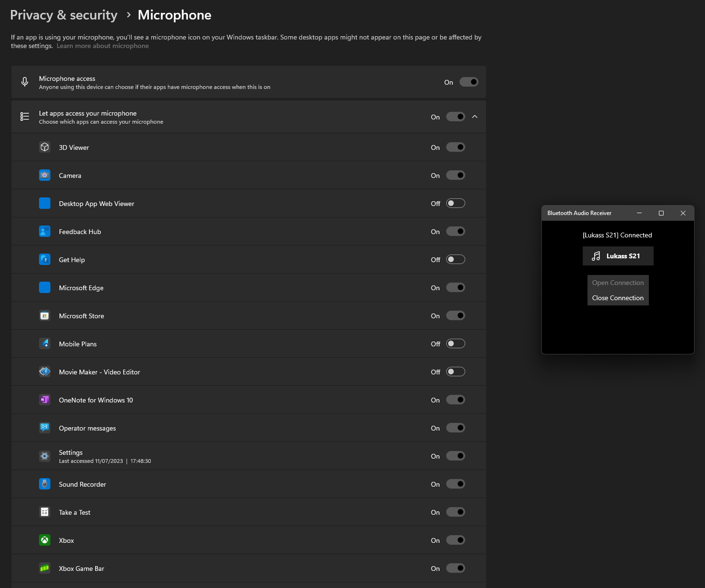This screenshot has width=705, height=588.
Task: Switch off Xbox microphone toggle
Action: [456, 540]
